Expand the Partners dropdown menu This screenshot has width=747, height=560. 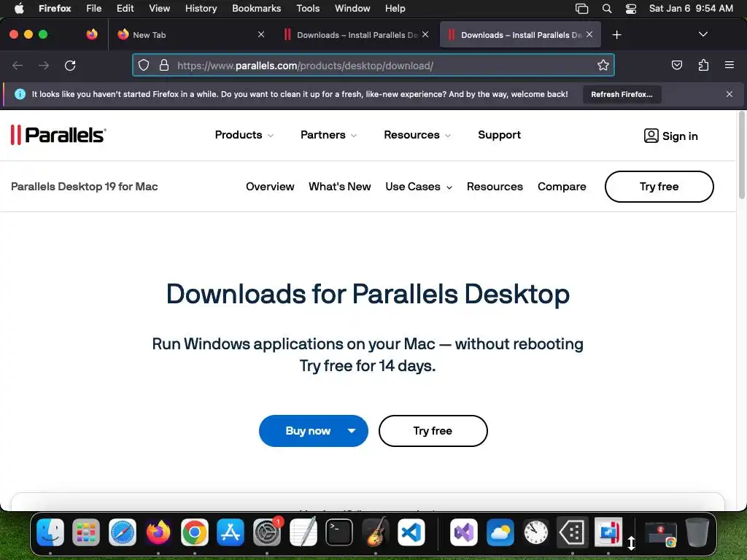pos(328,135)
